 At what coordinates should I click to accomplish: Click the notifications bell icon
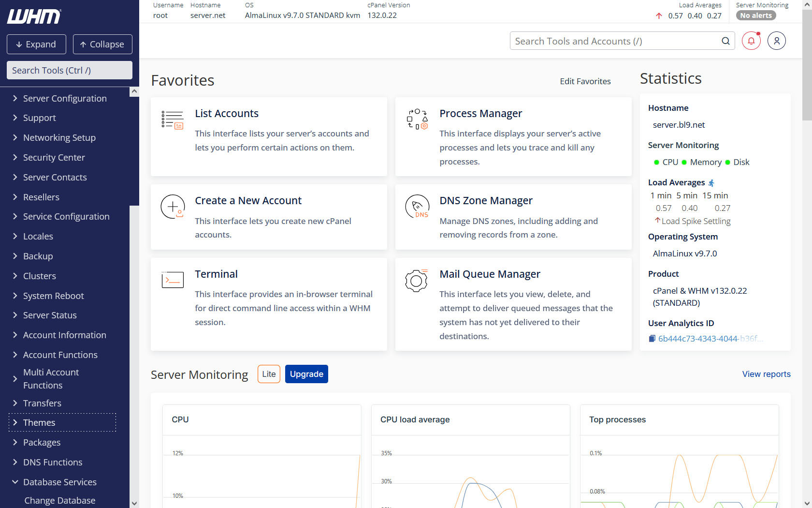coord(751,41)
